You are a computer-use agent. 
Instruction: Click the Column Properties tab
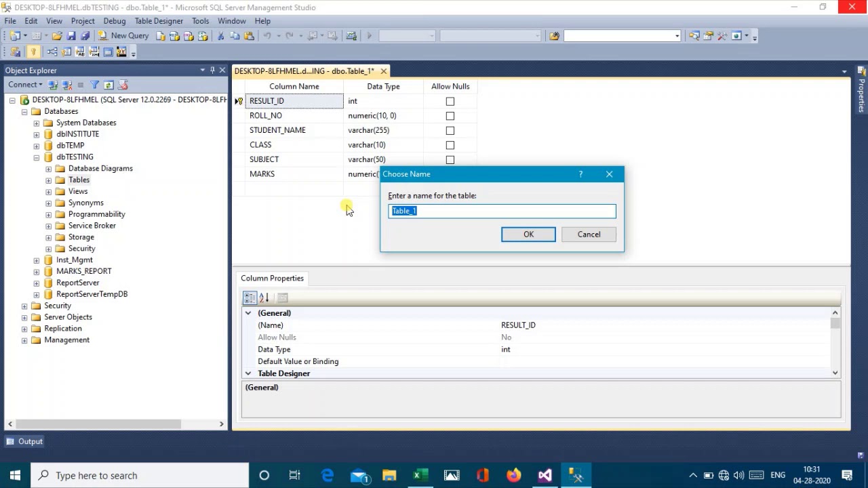click(272, 279)
